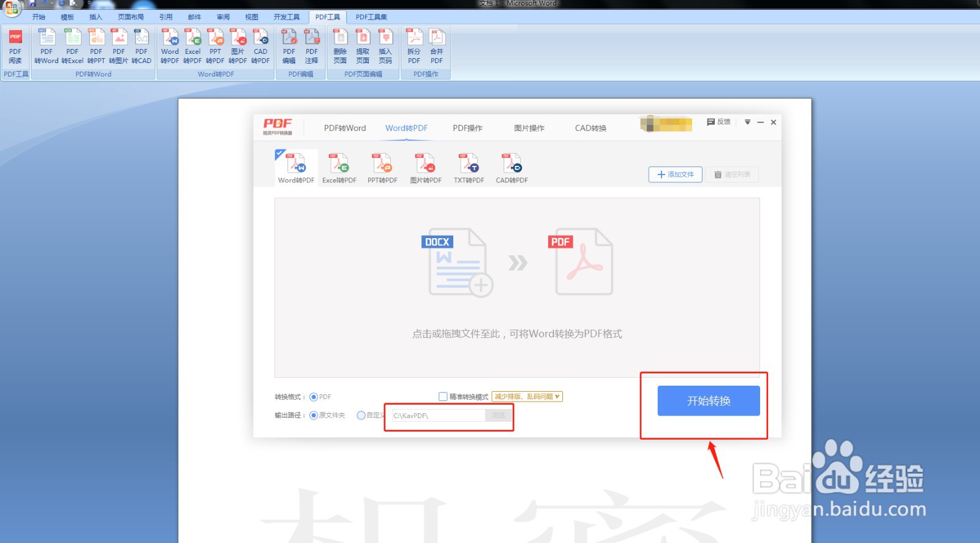Open the 开发工具 ribbon tab
Screen dimensions: 980x543
(287, 17)
